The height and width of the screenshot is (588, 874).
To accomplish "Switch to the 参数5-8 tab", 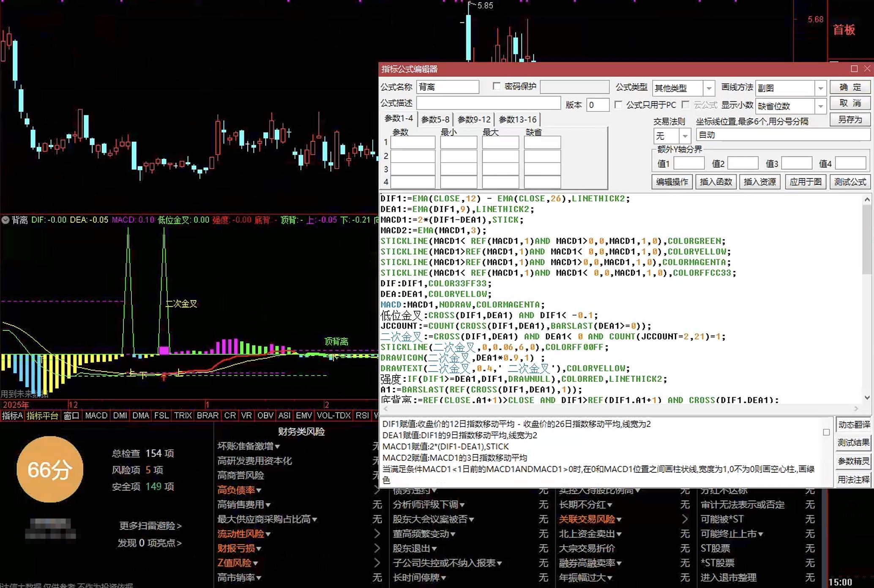I will coord(435,120).
